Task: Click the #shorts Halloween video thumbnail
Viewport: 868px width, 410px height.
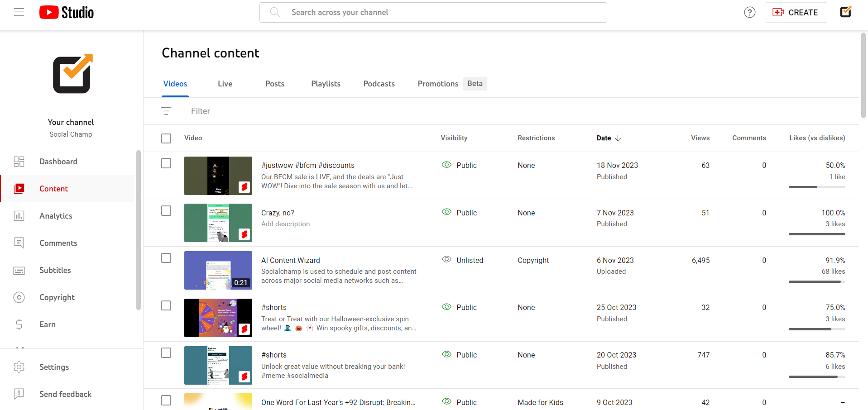Action: click(x=218, y=318)
